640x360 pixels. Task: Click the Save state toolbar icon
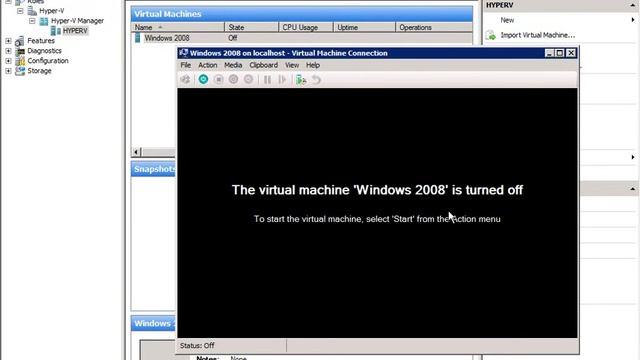click(x=249, y=80)
